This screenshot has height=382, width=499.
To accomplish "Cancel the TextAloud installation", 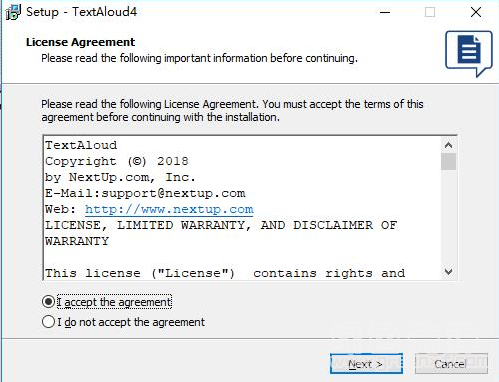I will coord(451,364).
